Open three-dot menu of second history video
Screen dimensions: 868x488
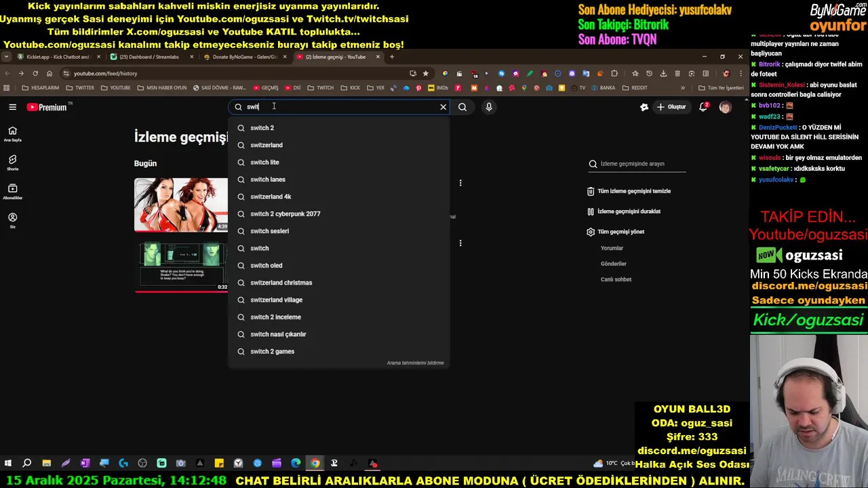tap(460, 243)
